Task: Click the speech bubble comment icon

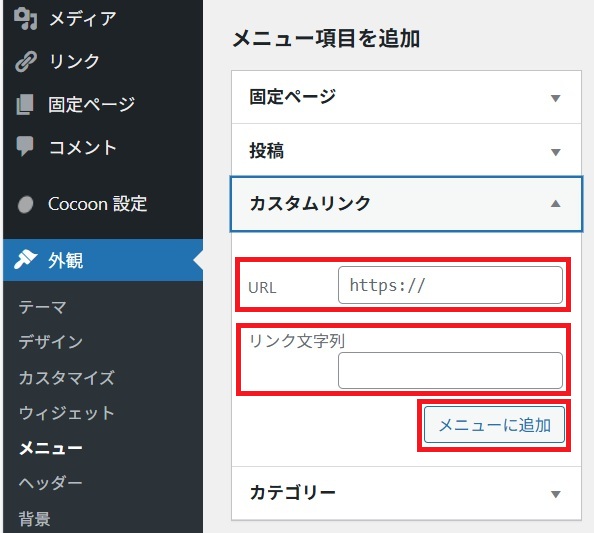Action: point(25,146)
